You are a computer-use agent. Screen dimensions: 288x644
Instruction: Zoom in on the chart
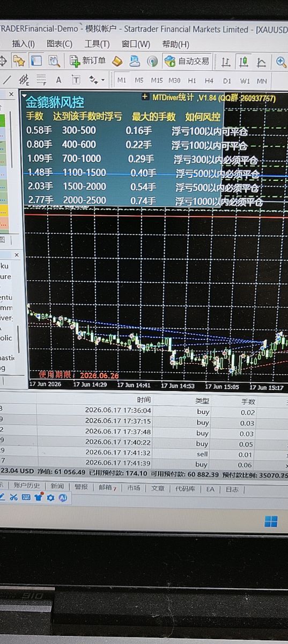coord(280,62)
